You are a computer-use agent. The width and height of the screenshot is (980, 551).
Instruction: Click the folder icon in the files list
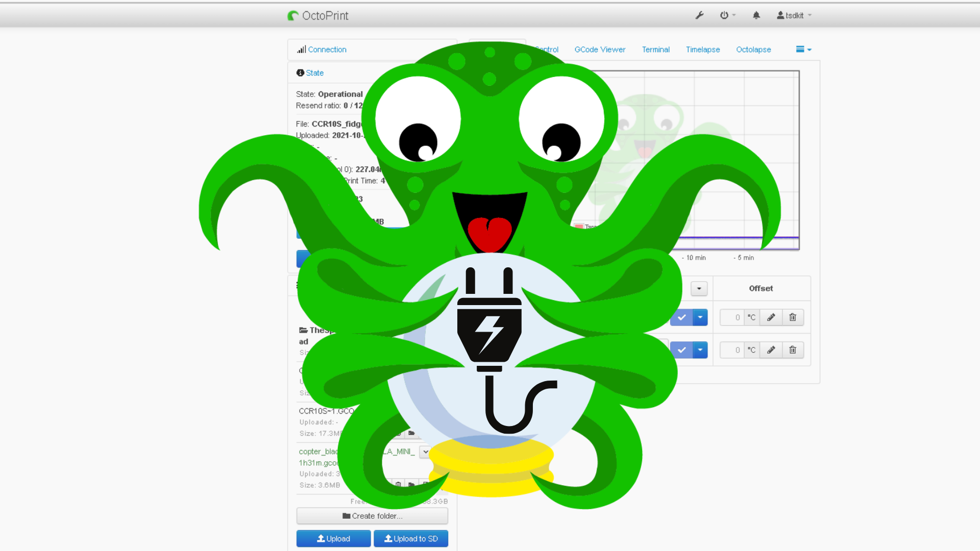303,330
